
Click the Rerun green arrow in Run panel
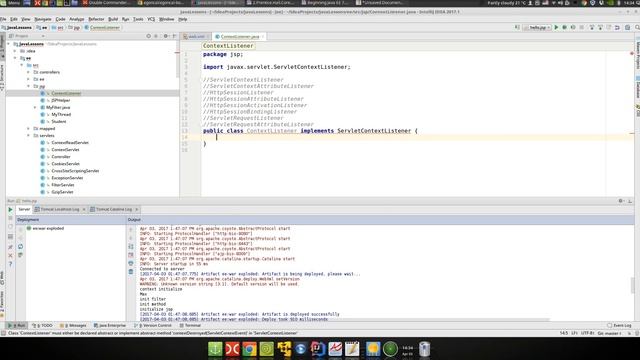tap(10, 209)
